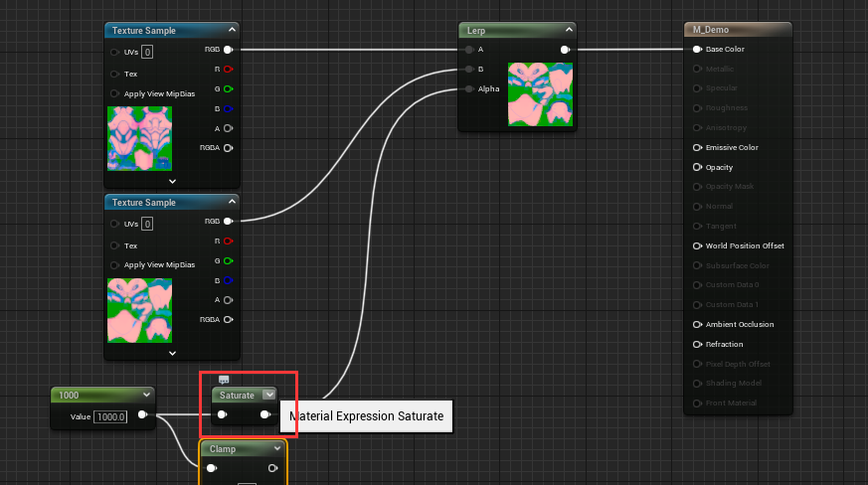Screen dimensions: 868x485
Task: Click the Refraction pin on M_Demo
Action: (697, 344)
